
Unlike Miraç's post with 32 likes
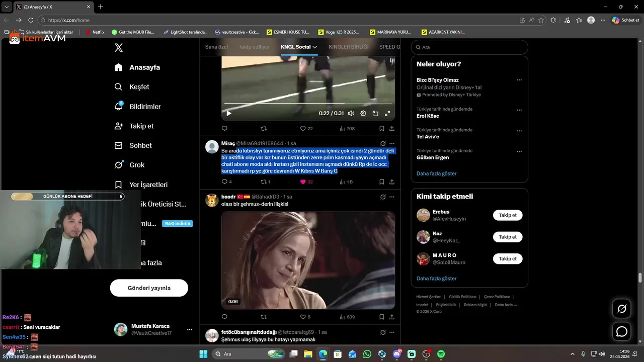point(306,182)
